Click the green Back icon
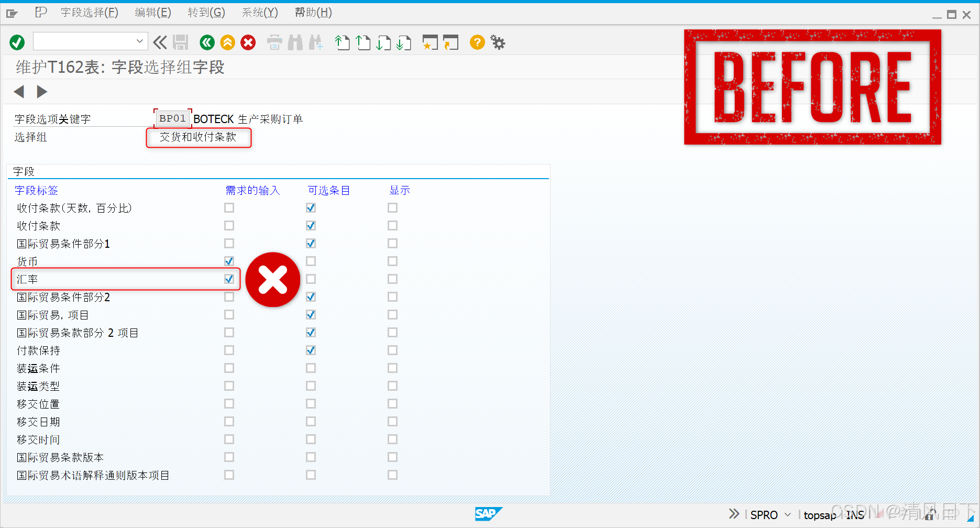Viewport: 980px width, 528px height. [x=207, y=42]
